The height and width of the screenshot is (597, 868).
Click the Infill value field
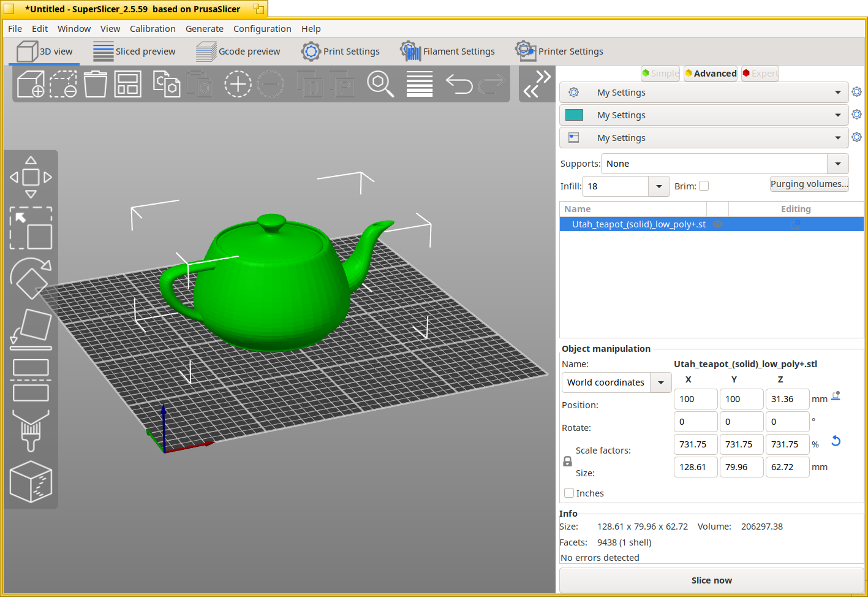tap(615, 186)
